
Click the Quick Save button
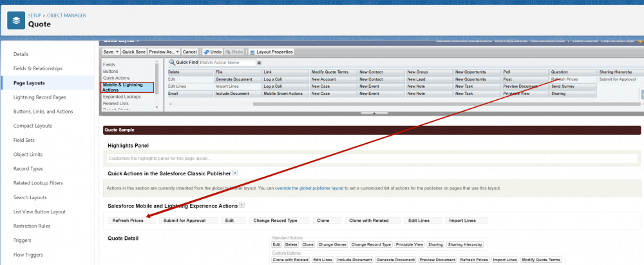[x=134, y=52]
